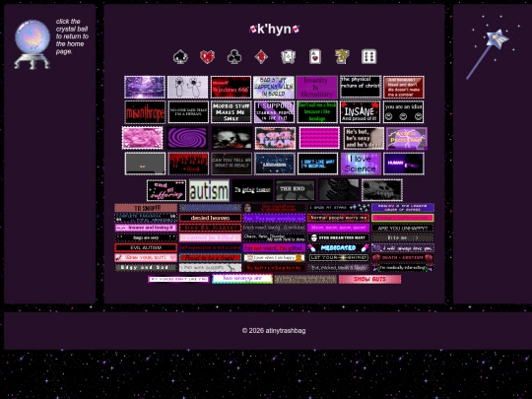Open the two stick figures stamp
The height and width of the screenshot is (399, 532).
[187, 88]
